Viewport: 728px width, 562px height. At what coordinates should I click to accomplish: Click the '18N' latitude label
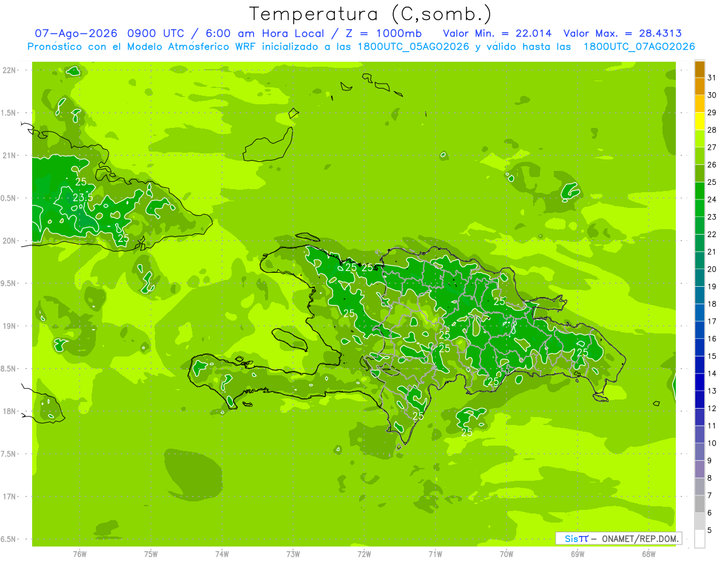pos(9,411)
